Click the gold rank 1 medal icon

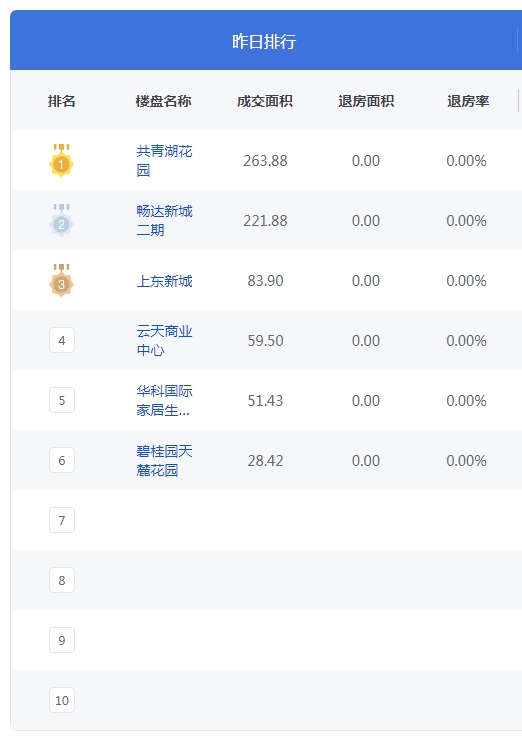click(x=62, y=160)
